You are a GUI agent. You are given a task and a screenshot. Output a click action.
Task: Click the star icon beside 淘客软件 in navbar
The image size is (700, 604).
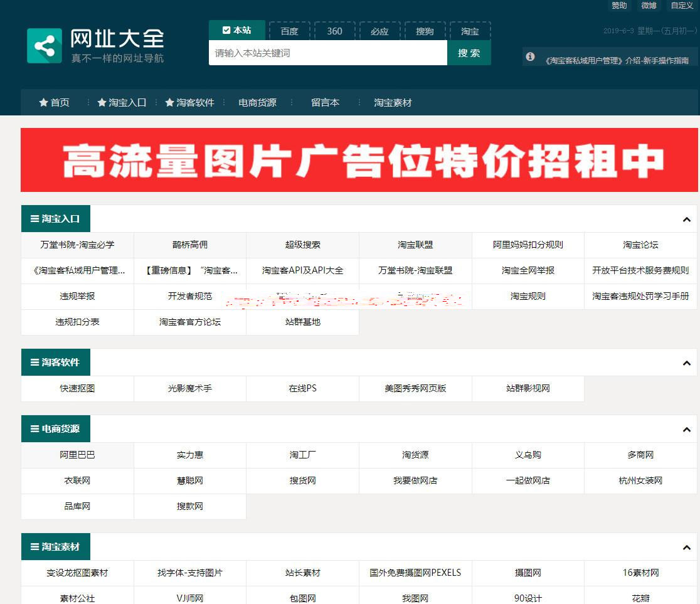(x=169, y=102)
